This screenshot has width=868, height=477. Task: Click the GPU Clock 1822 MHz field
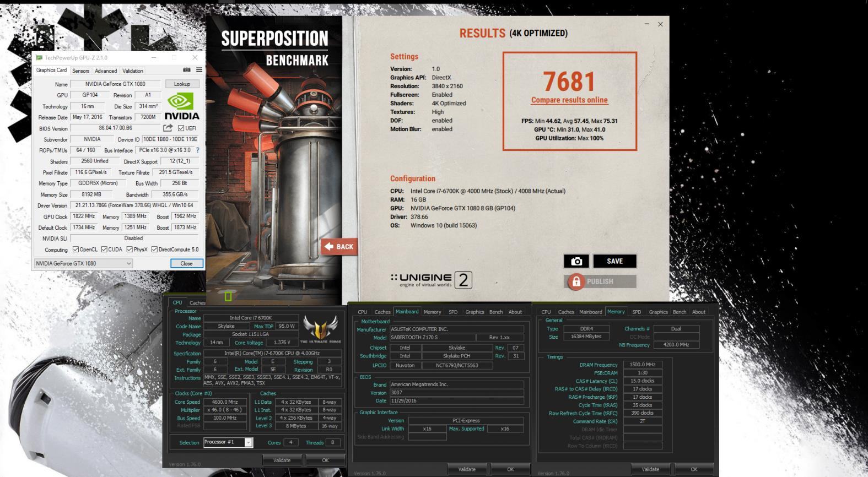click(84, 216)
